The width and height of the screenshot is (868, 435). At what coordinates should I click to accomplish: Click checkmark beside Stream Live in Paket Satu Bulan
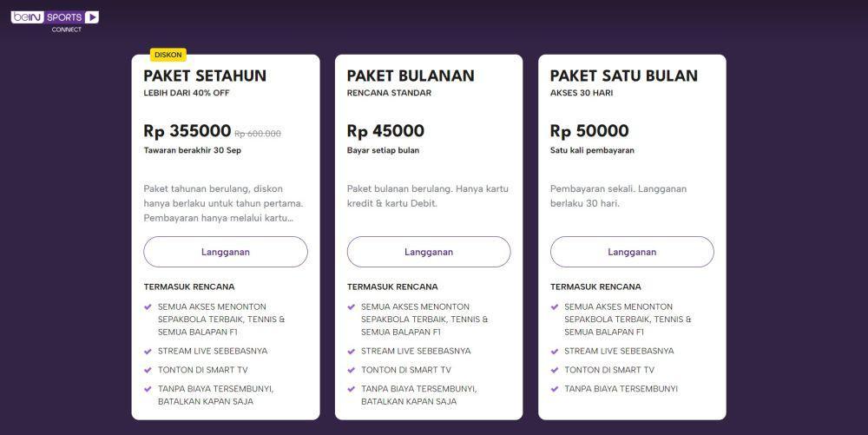click(x=554, y=352)
